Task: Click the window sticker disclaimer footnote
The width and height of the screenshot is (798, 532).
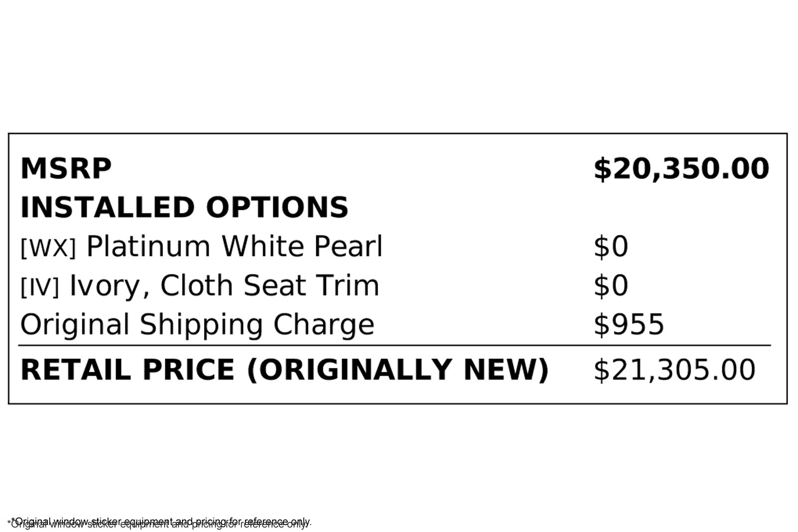Action: coord(160,523)
